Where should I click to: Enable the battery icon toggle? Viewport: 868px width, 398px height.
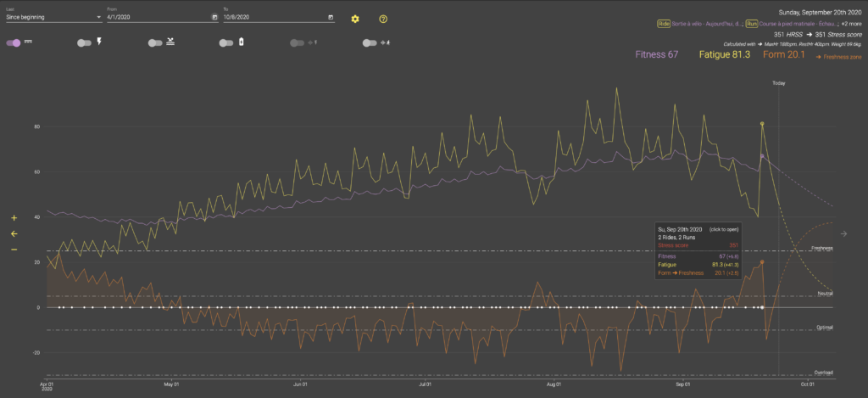225,42
